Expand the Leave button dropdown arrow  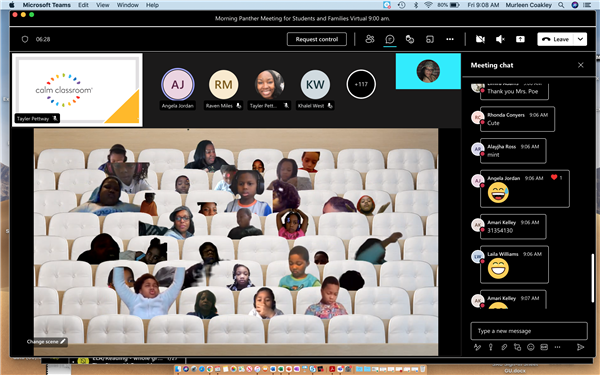point(580,39)
